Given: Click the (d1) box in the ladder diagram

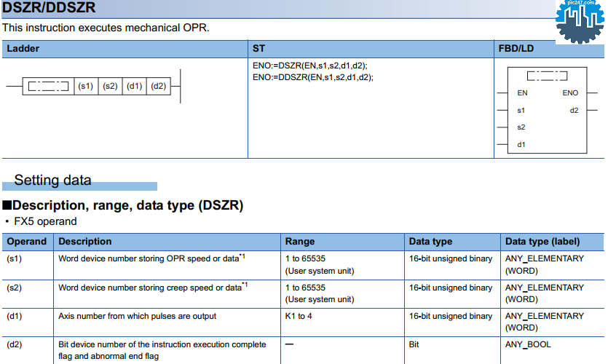Looking at the screenshot, I should [x=134, y=86].
